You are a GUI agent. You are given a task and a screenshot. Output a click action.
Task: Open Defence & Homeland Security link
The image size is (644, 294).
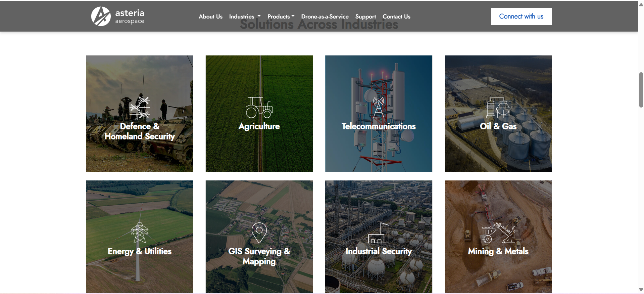coord(140,131)
